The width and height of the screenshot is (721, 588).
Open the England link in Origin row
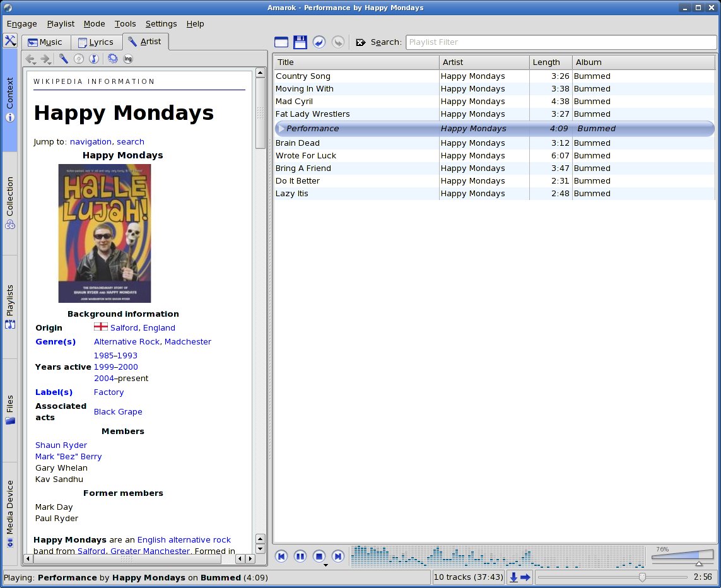pos(159,328)
